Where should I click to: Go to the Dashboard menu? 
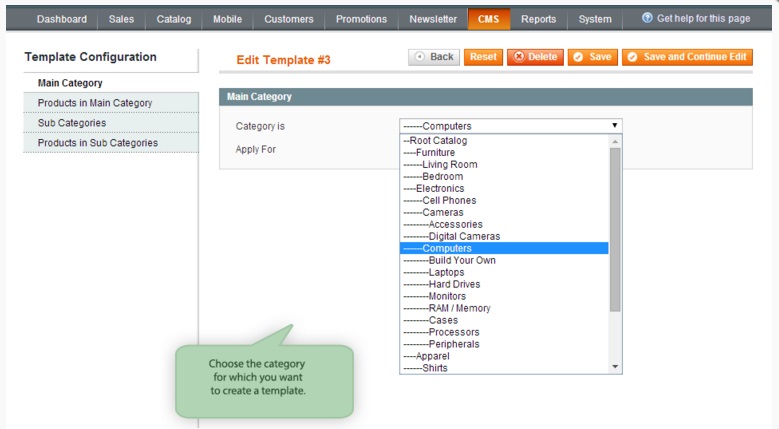tap(61, 19)
